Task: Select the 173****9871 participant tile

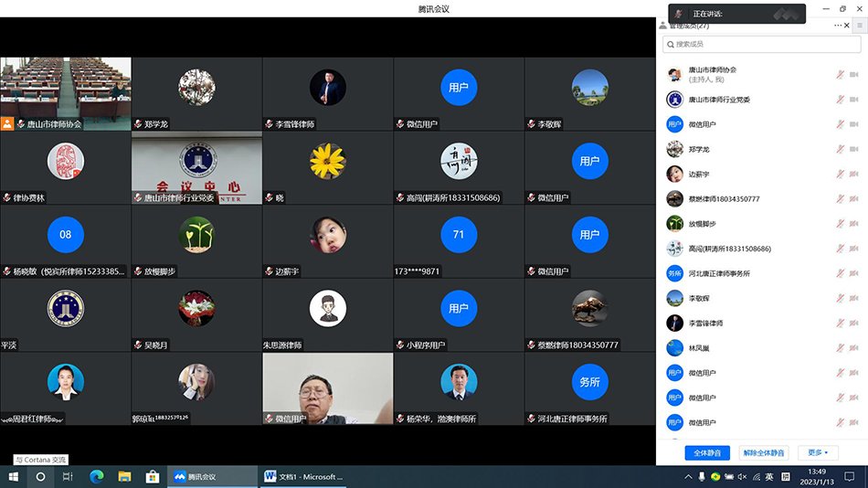Action: (x=459, y=241)
